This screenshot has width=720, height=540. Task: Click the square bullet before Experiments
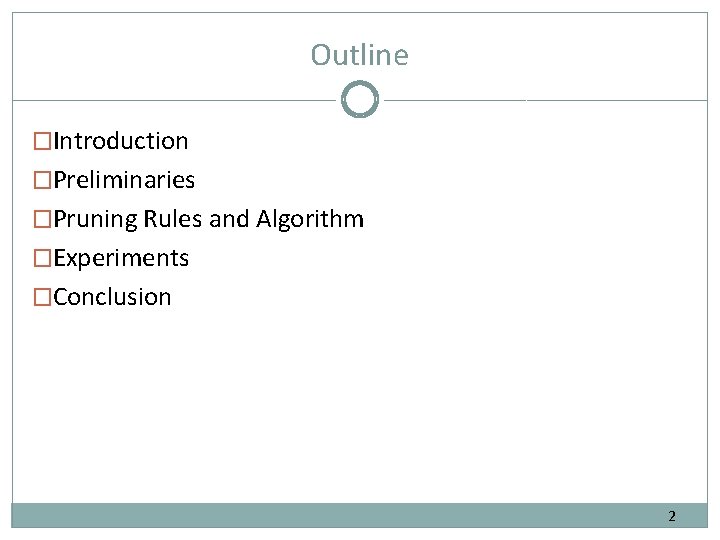pyautogui.click(x=42, y=258)
